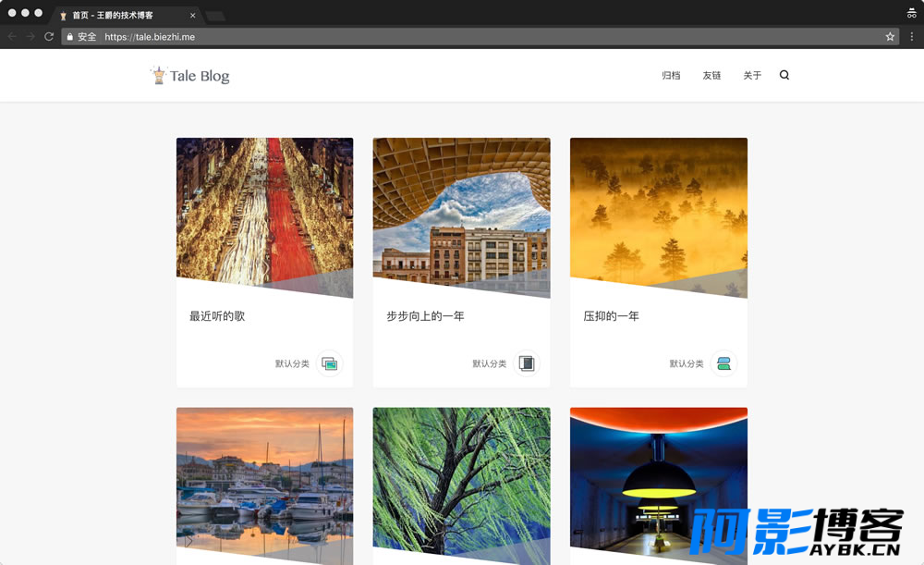The height and width of the screenshot is (565, 924).
Task: Click the image category icon under 最近听的歌
Action: pos(330,363)
